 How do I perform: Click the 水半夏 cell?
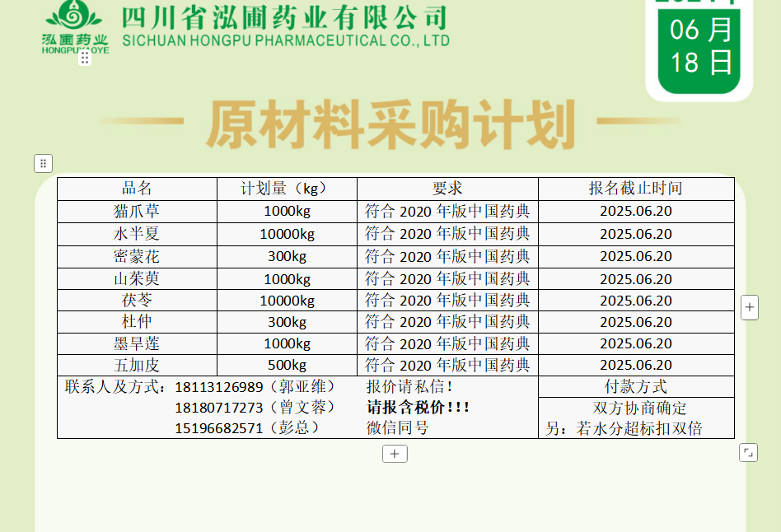tap(137, 234)
